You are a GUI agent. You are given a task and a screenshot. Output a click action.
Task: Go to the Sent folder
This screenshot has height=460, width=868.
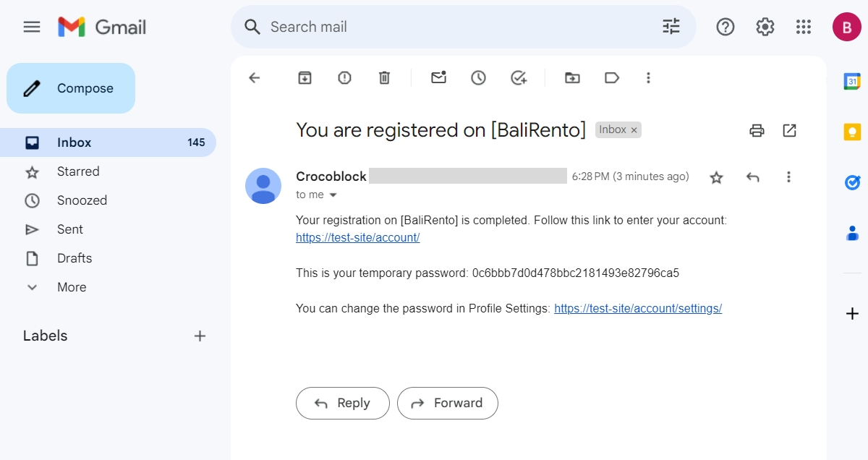coord(69,229)
